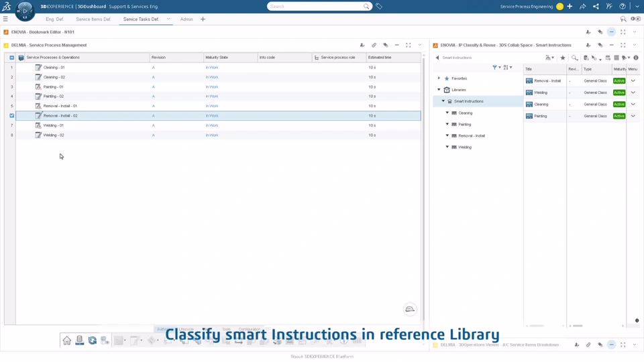Open the 3DEXPERIENCE compass
Screen dimensions: 644x362
tap(25, 11)
